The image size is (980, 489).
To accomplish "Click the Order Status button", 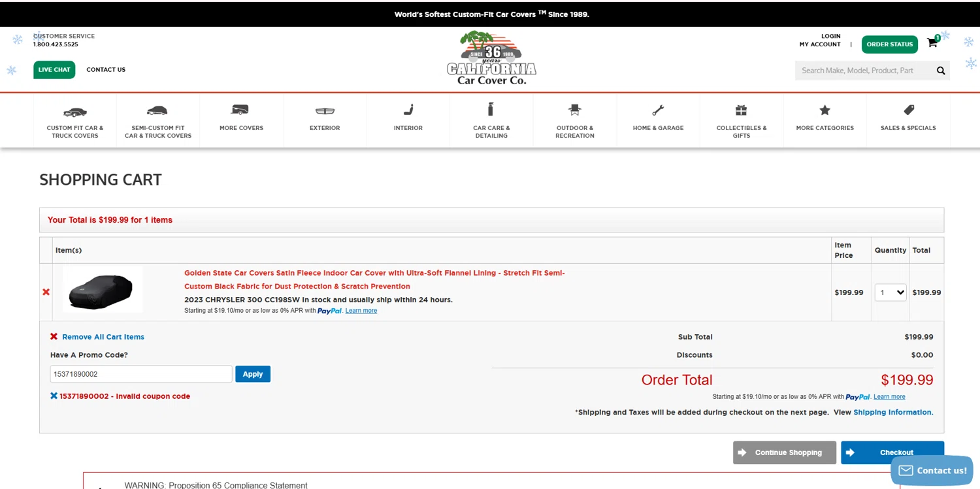I will pos(890,44).
